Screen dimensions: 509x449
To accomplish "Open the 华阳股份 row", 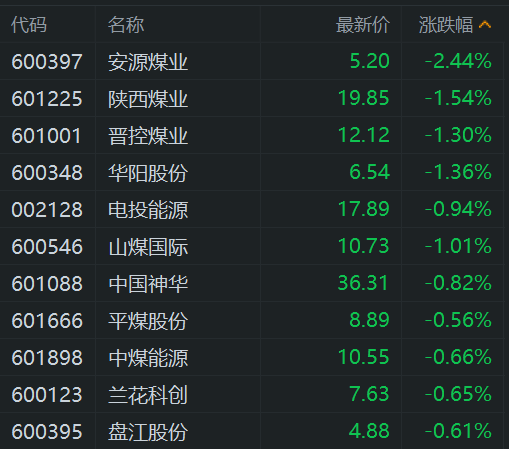I will 252,173.
